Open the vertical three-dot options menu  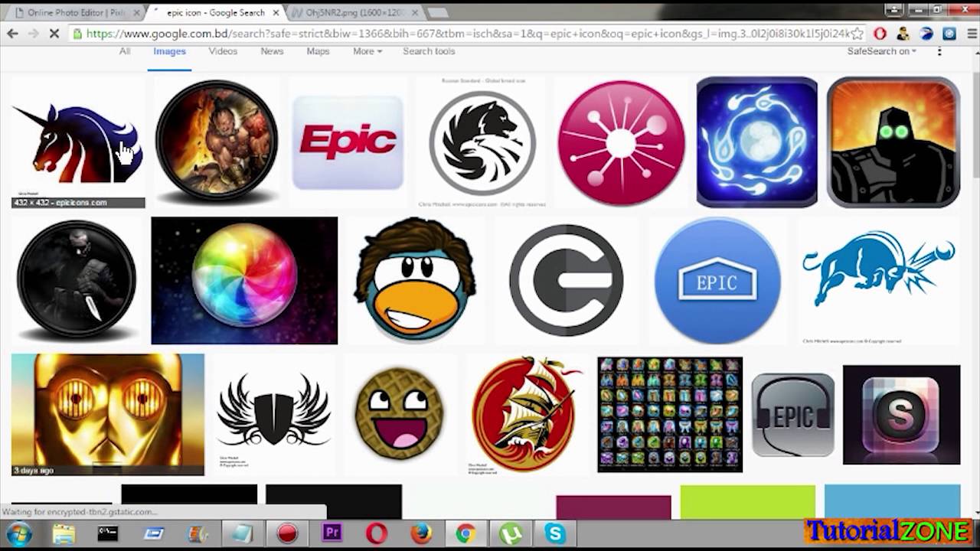pos(939,51)
